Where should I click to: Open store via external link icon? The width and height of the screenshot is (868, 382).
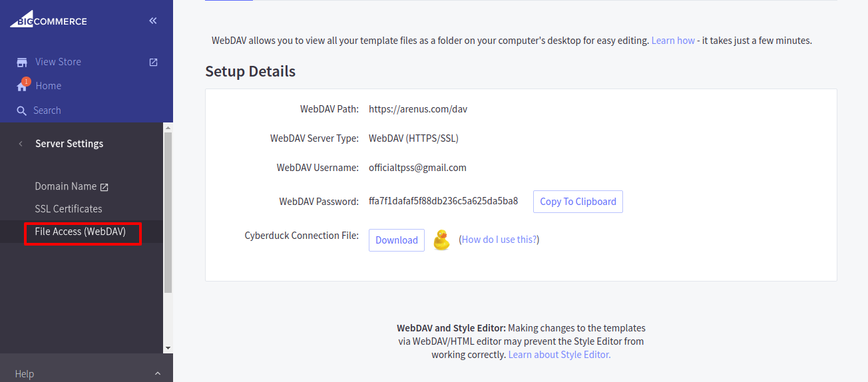pyautogui.click(x=153, y=62)
